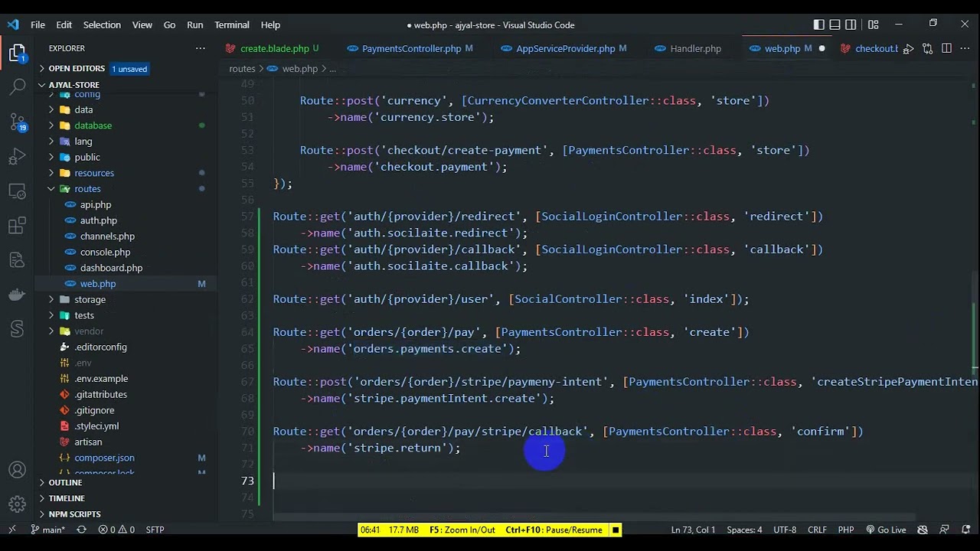Expand the NPM SCRIPTS section
The width and height of the screenshot is (980, 551).
74,514
